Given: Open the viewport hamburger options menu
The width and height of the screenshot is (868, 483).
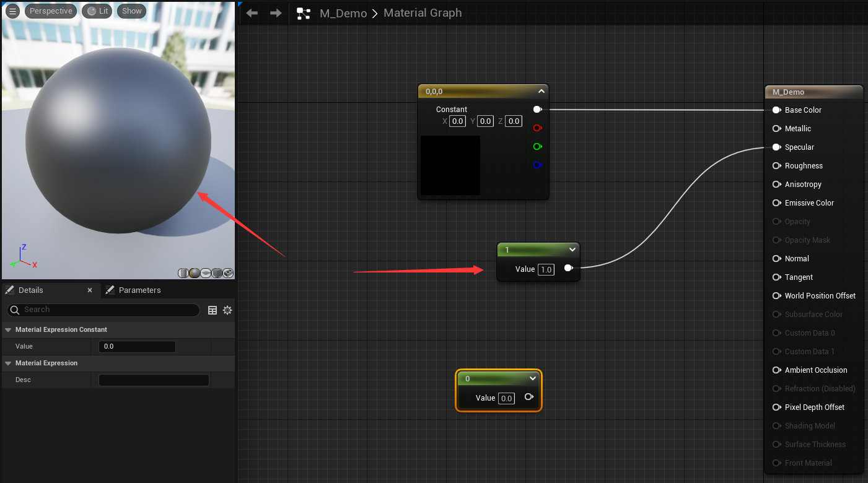Looking at the screenshot, I should pos(12,11).
